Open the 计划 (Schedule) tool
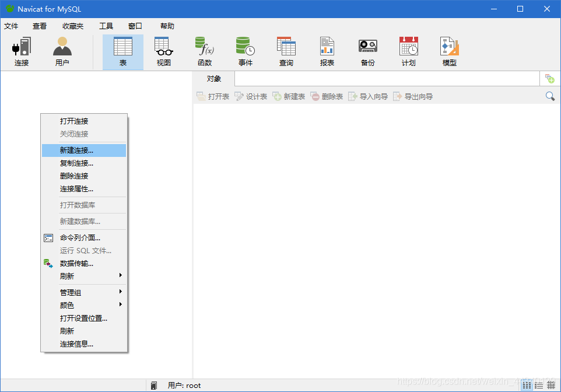Screen dimensions: 561x392 coord(408,51)
